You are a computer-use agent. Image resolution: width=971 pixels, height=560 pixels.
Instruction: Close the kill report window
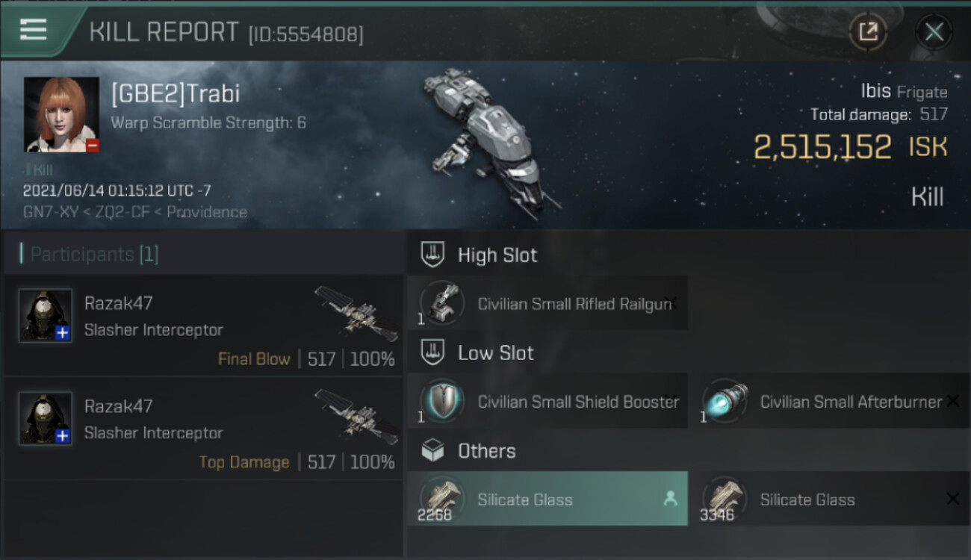[x=934, y=31]
